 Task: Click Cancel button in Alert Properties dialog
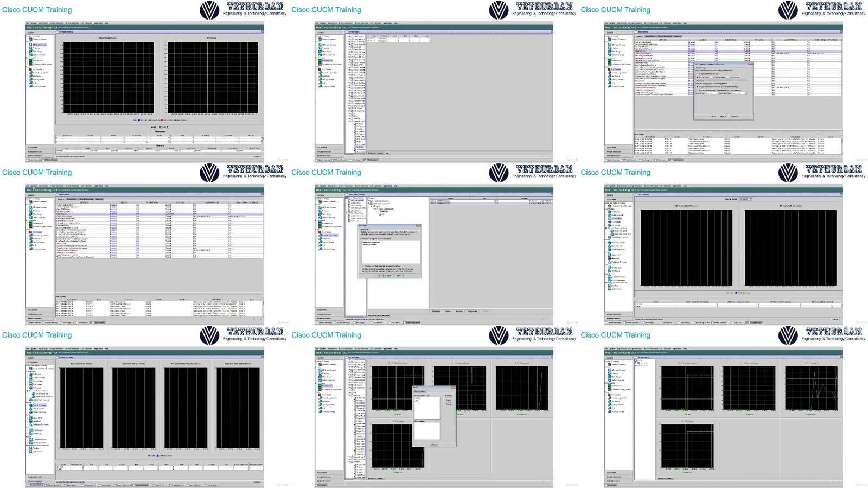tap(734, 117)
